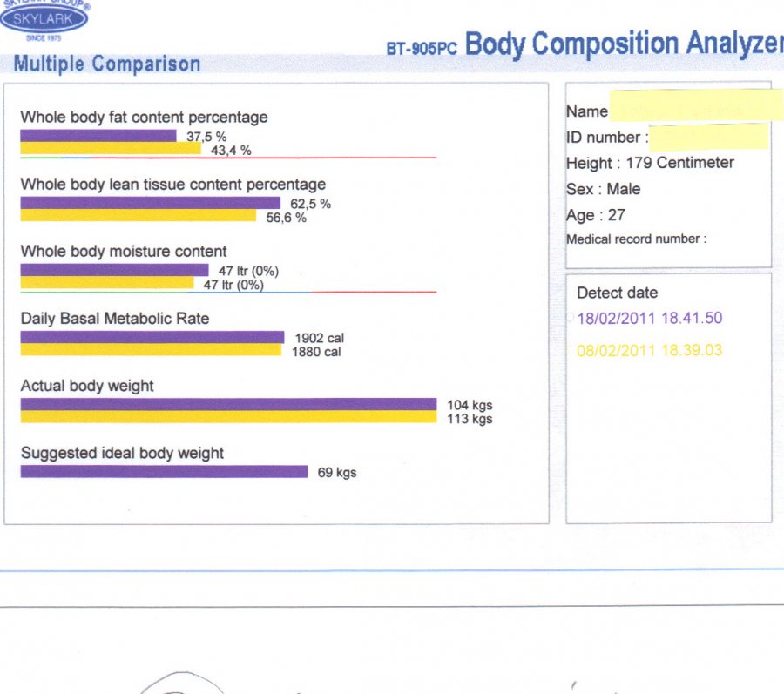Click the highlighted Name value field

(x=697, y=105)
